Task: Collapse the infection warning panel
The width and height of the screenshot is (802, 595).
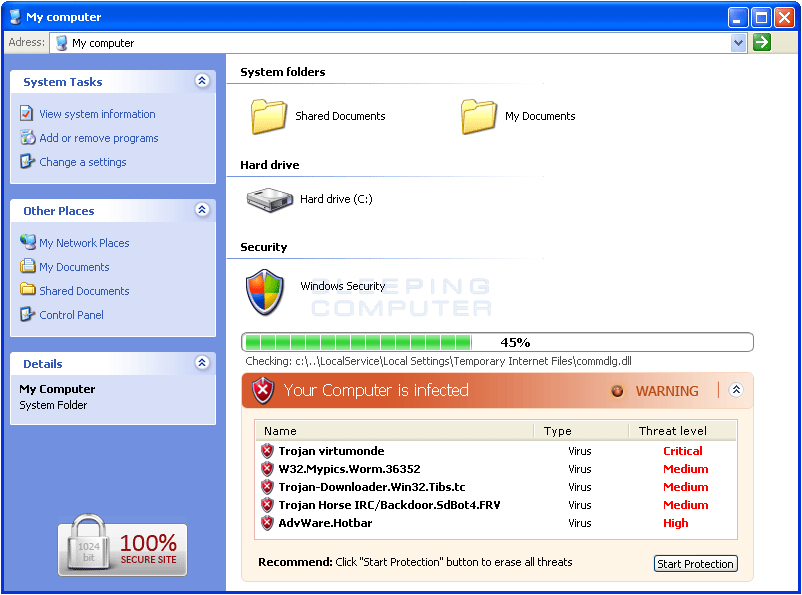Action: tap(737, 390)
